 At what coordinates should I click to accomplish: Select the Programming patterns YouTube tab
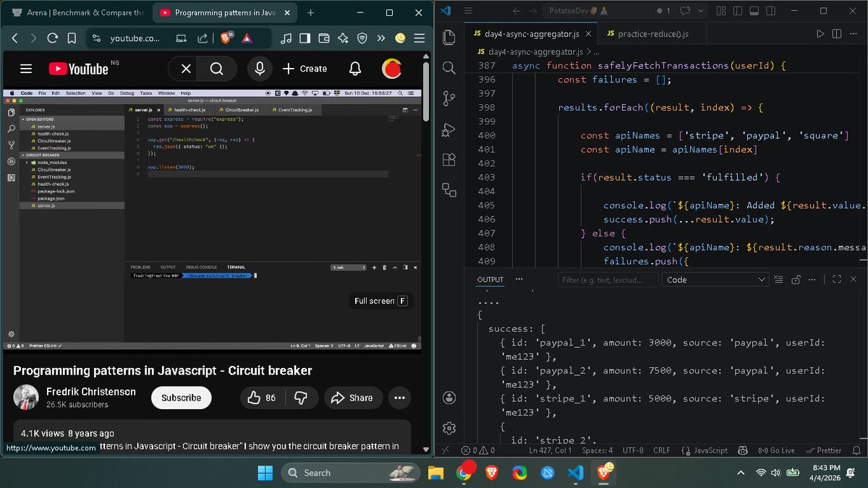224,12
